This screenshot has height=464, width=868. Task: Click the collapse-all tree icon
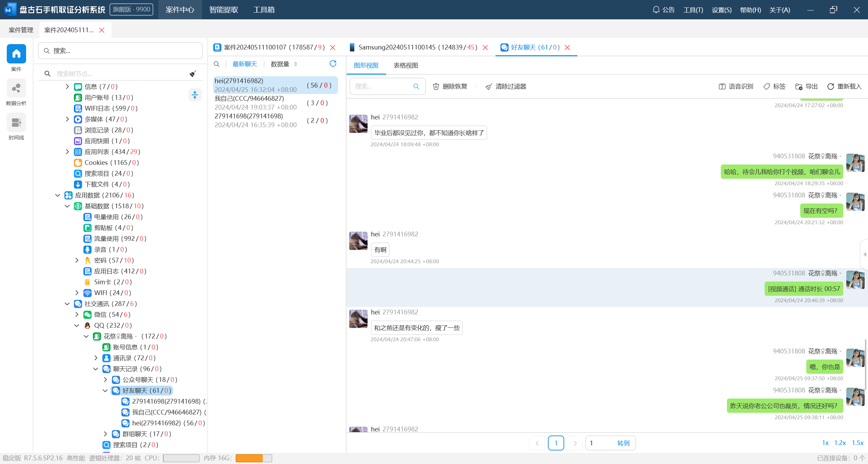[x=195, y=95]
